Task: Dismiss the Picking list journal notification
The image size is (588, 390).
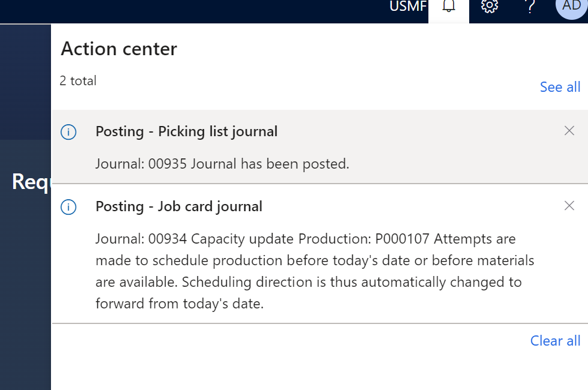Action: [569, 131]
